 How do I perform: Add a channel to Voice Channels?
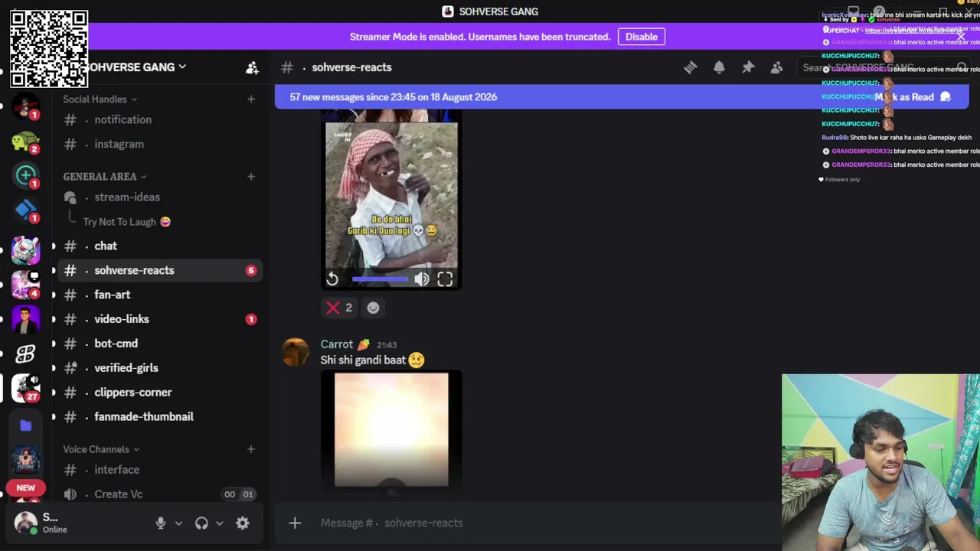(250, 449)
